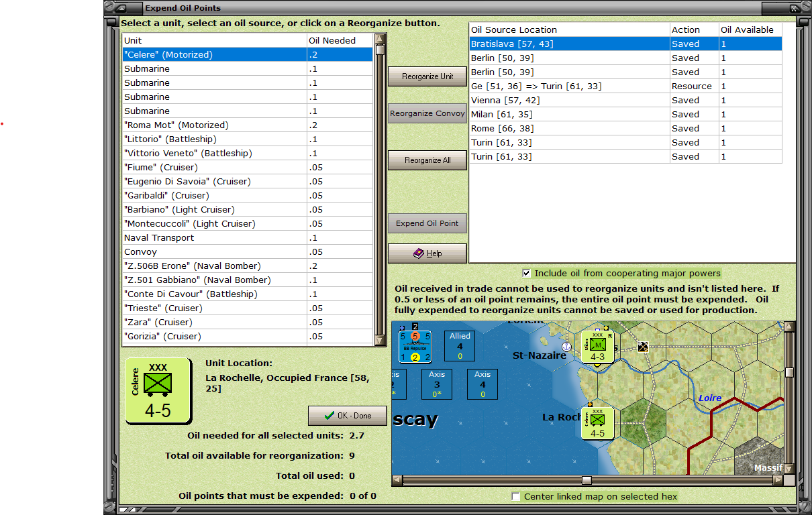Viewport: 812px width, 515px height.
Task: Click the Oil Available column header
Action: [750, 30]
